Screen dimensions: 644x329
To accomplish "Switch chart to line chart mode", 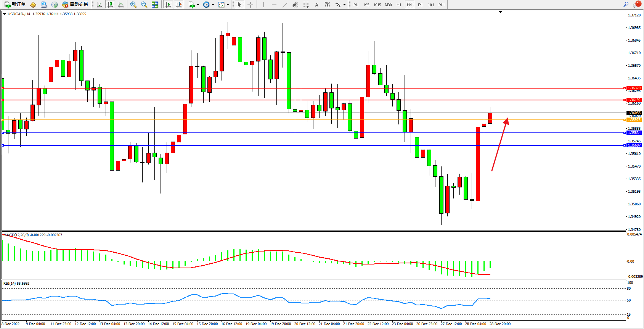I will point(121,5).
